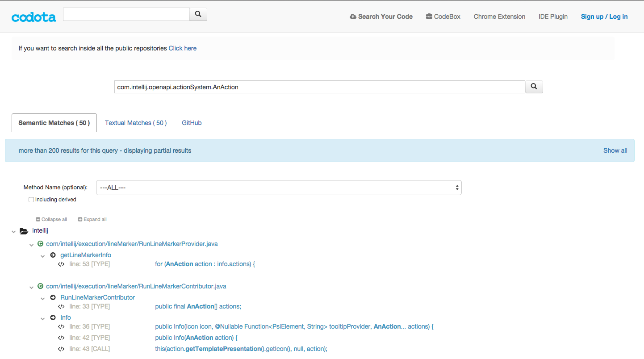Click the Codota logo
The height and width of the screenshot is (359, 644).
(x=34, y=17)
